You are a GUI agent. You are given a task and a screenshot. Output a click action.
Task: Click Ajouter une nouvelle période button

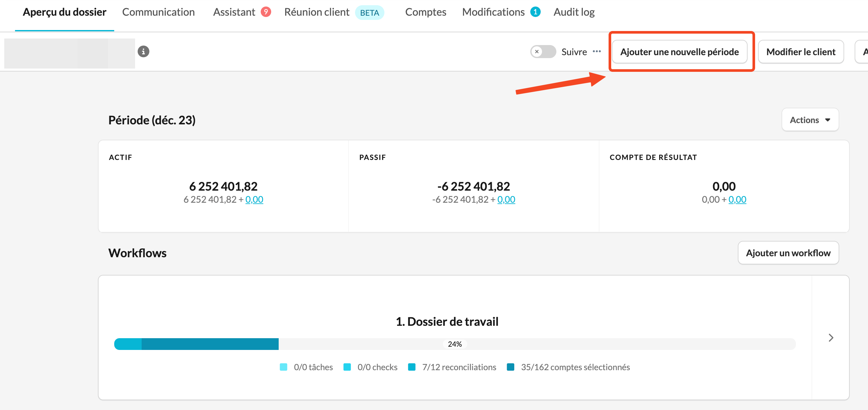tap(679, 52)
